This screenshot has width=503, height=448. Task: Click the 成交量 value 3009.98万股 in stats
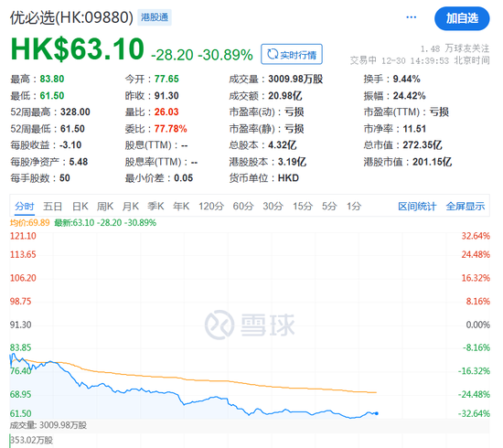(295, 79)
